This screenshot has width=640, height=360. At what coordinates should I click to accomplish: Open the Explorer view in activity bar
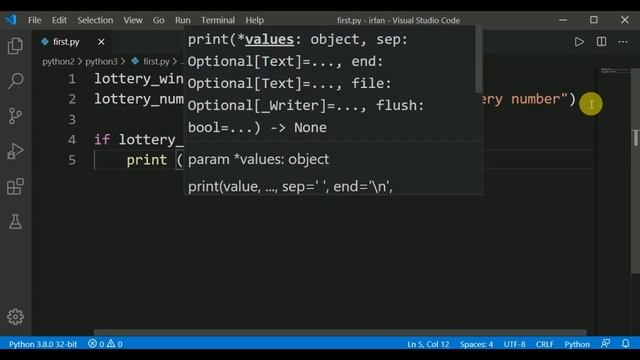15,46
